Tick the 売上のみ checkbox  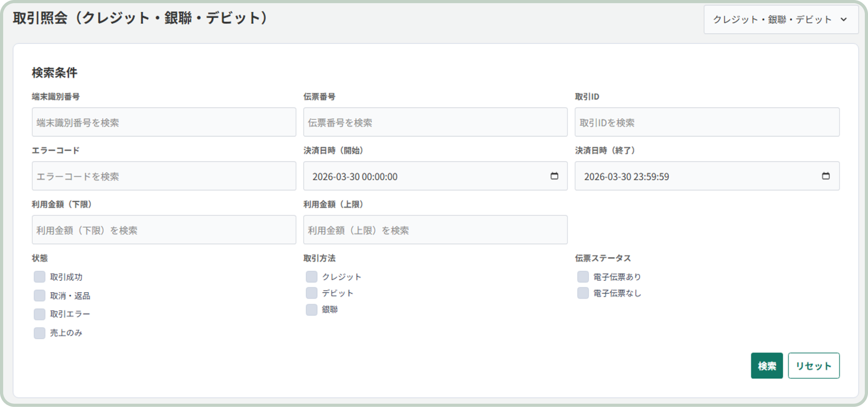click(40, 333)
